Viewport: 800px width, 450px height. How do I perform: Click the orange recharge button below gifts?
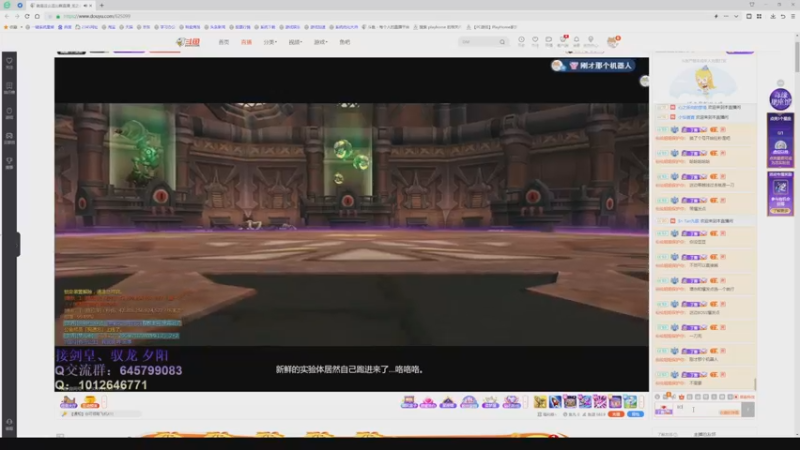[616, 414]
